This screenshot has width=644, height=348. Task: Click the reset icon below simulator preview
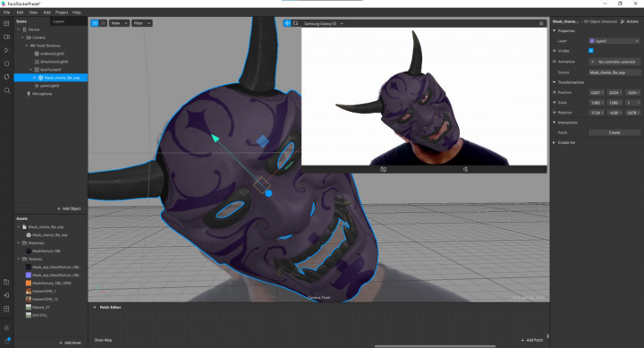pos(465,169)
